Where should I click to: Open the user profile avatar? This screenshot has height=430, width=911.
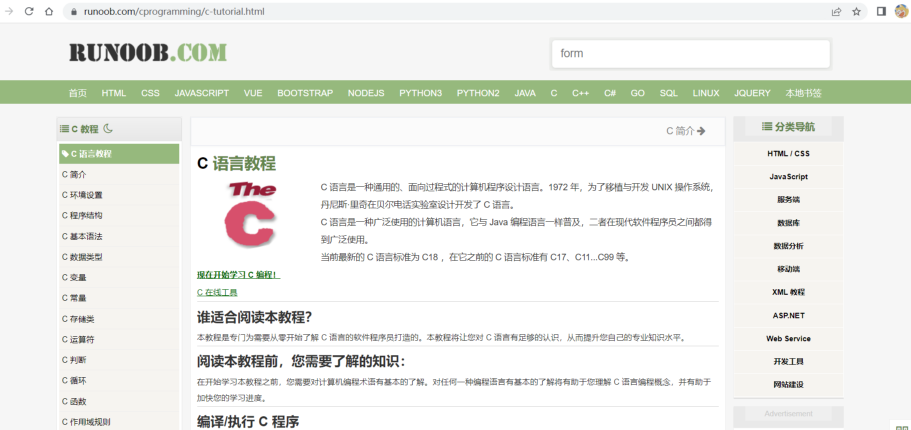tap(901, 11)
